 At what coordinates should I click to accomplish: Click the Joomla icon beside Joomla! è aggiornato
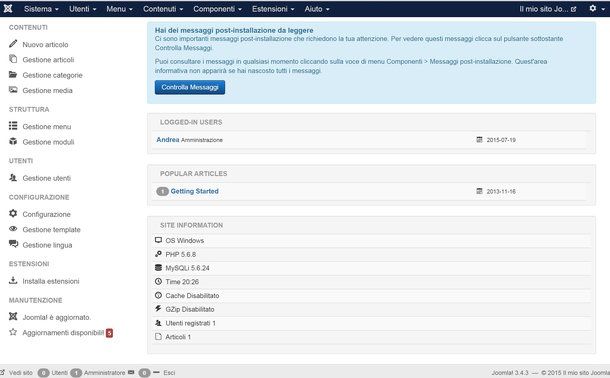tap(13, 316)
